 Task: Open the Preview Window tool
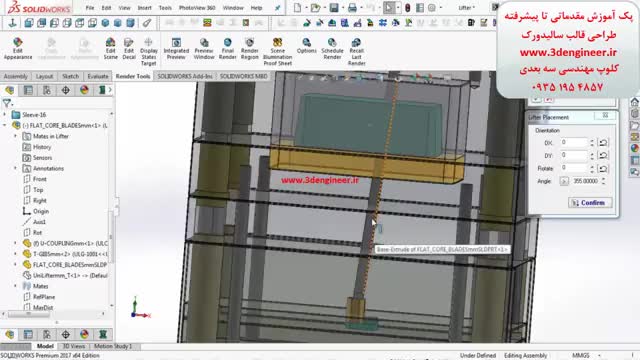tap(204, 49)
